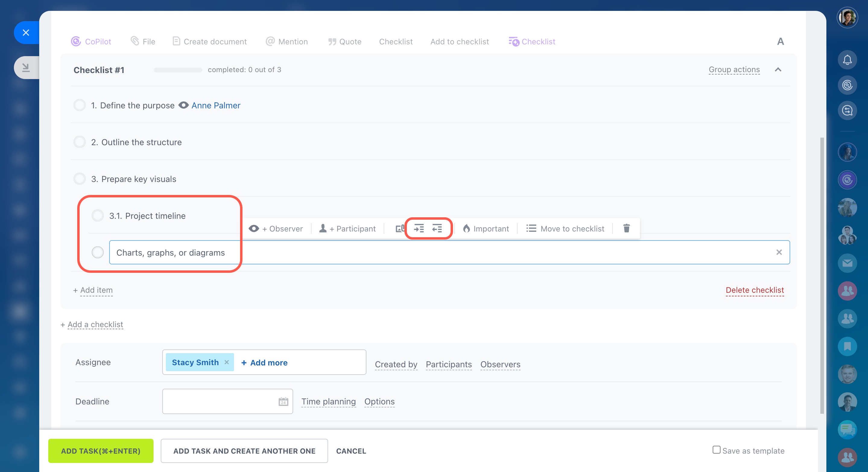Open notifications bell in right sidebar
868x472 pixels.
click(847, 60)
